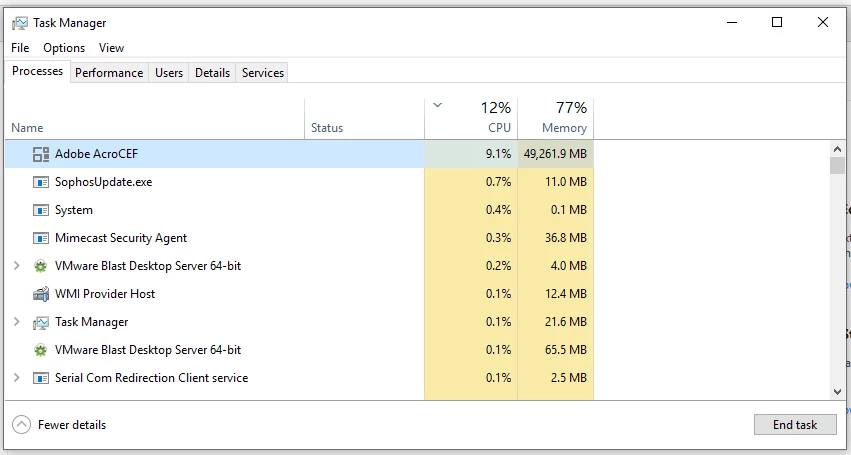Click the Task Manager process row icon

(41, 322)
